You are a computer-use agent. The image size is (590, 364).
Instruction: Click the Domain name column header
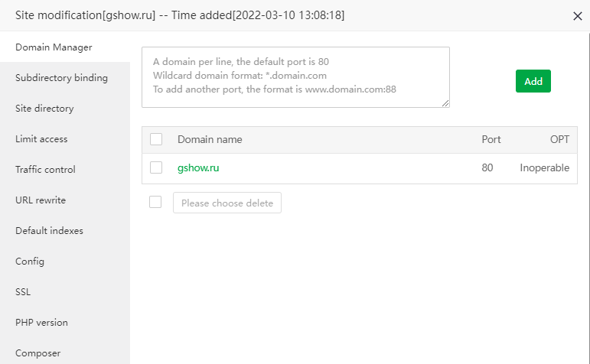(x=210, y=139)
